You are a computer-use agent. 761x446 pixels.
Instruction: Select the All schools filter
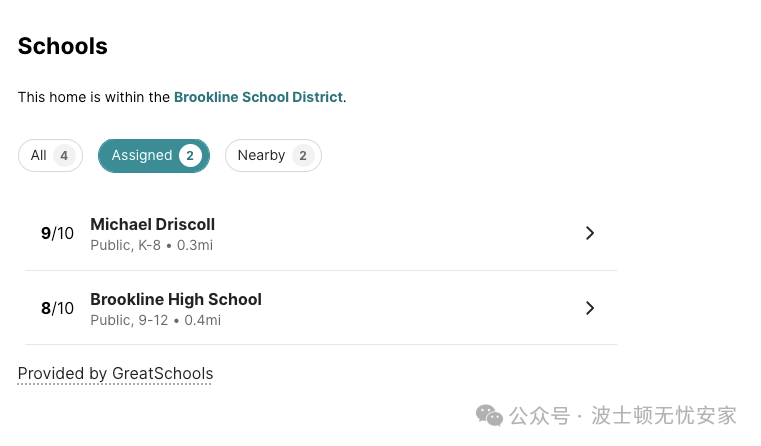(50, 155)
